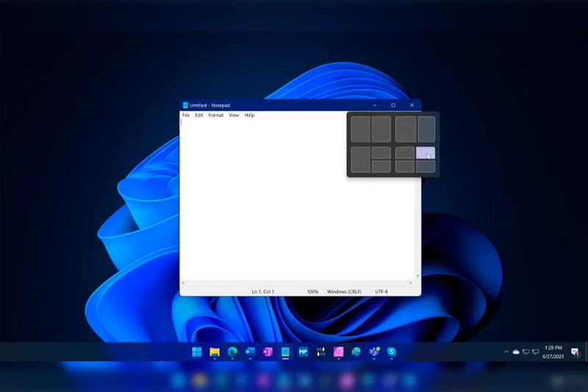Open the File menu in Notepad

point(186,115)
